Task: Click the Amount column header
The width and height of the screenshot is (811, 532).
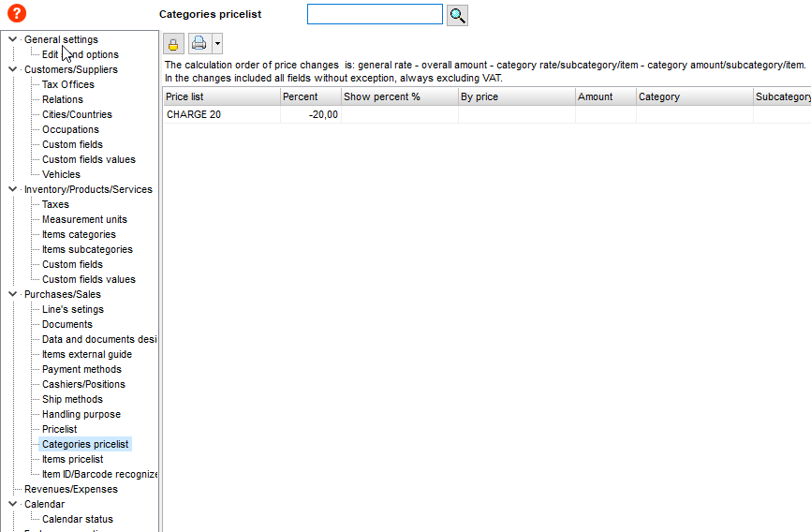Action: click(606, 96)
